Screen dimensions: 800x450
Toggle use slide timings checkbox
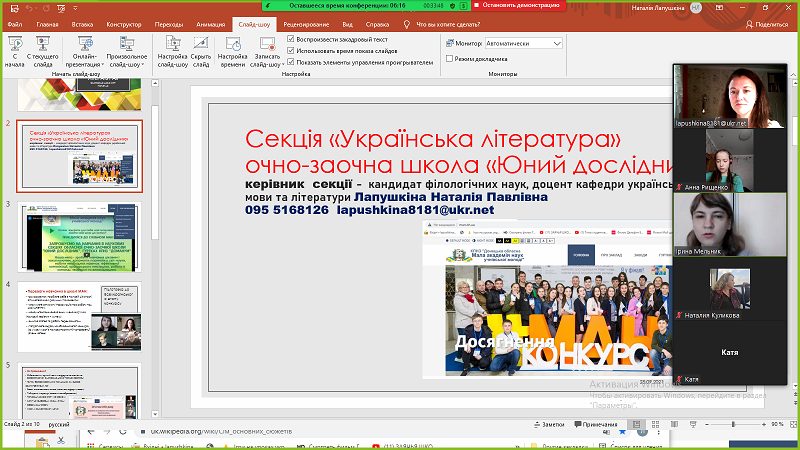291,51
